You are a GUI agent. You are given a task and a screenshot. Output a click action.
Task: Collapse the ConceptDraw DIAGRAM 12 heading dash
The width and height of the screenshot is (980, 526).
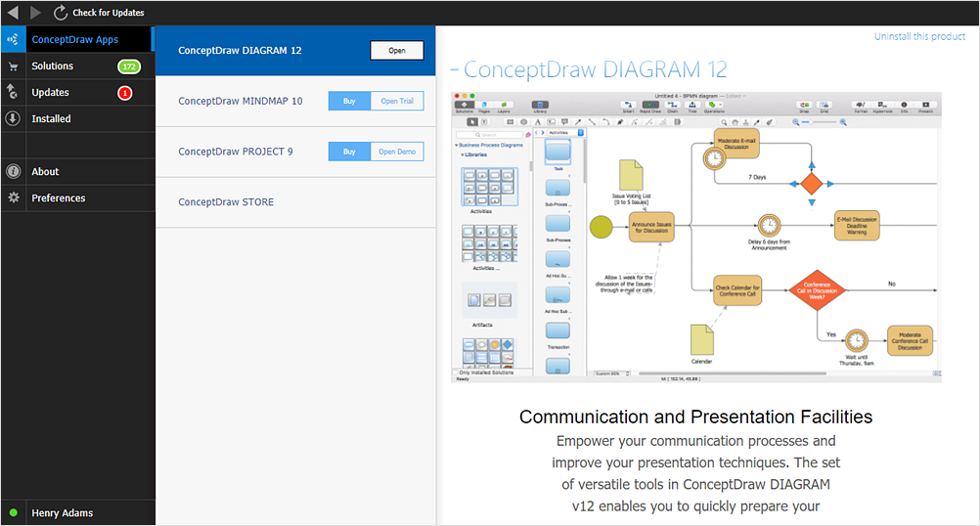455,69
